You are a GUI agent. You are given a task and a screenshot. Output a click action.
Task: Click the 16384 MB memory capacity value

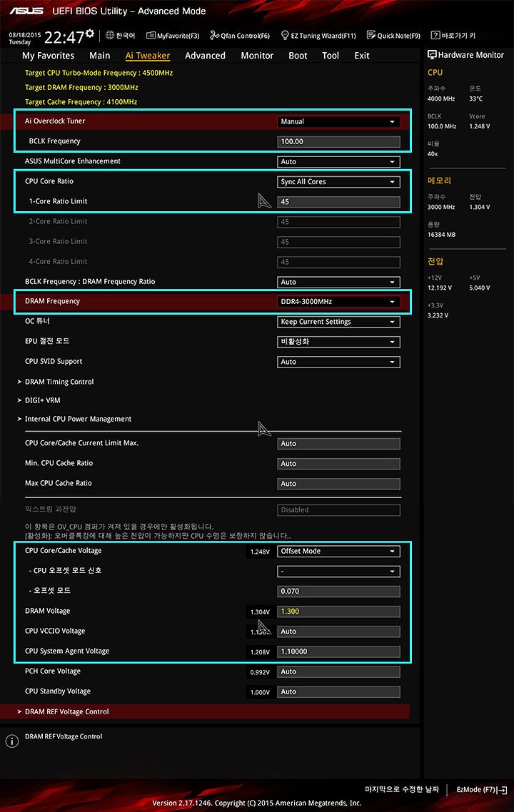coord(441,235)
